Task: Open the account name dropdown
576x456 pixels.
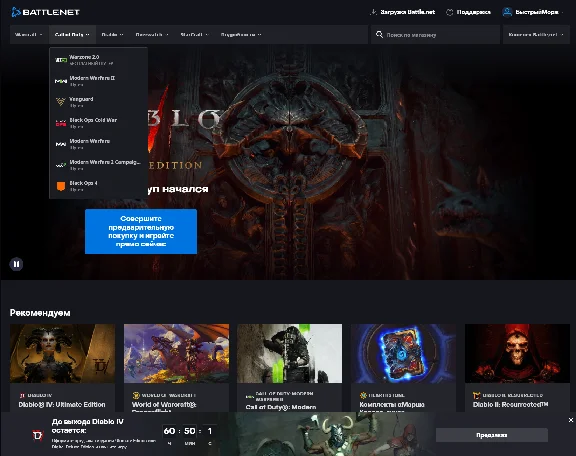Action: click(x=533, y=12)
